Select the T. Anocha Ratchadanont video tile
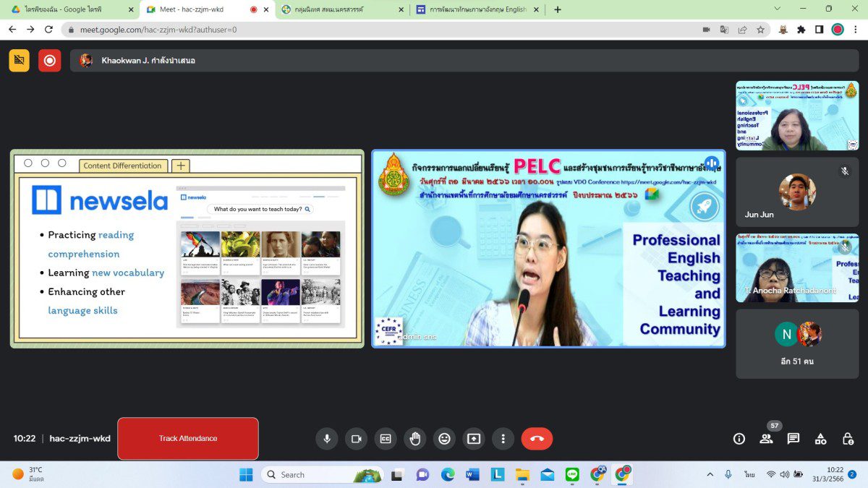This screenshot has width=868, height=488. pyautogui.click(x=797, y=267)
